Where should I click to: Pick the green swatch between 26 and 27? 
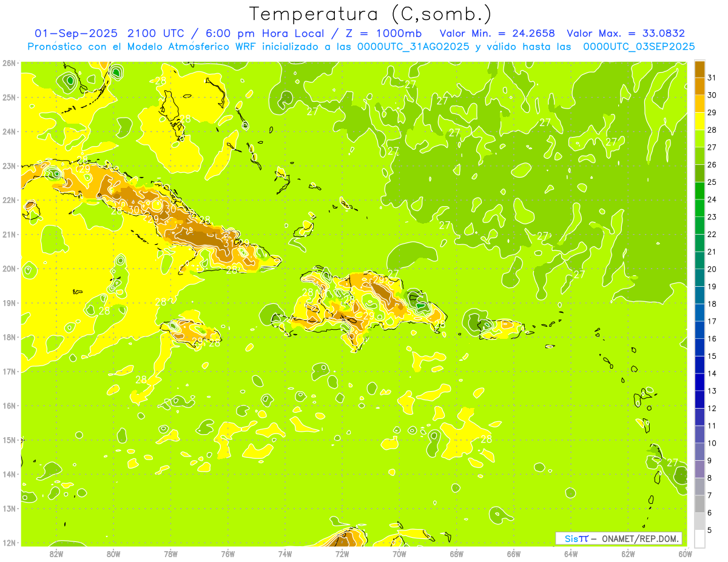699,156
